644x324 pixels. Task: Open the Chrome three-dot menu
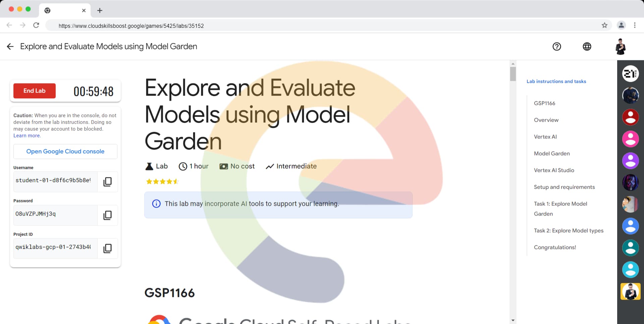tap(635, 25)
